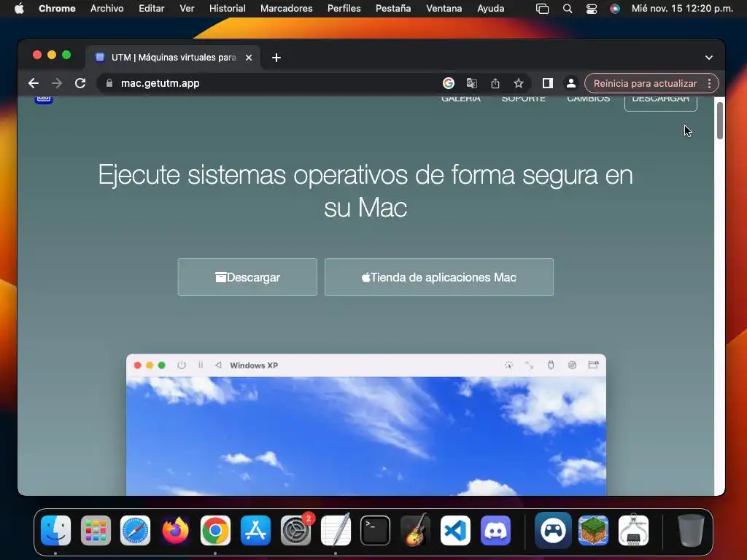The height and width of the screenshot is (560, 747).
Task: Open System Settings from the Dock
Action: 295,530
